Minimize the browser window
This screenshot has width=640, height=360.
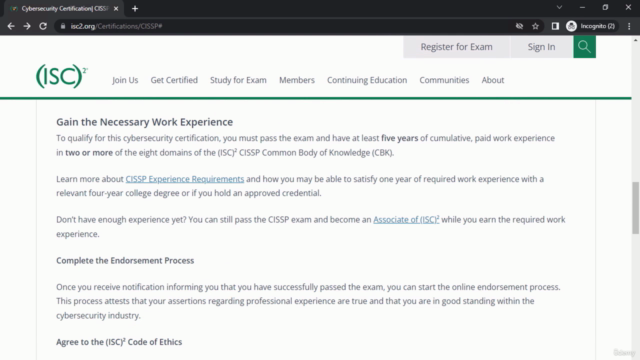(582, 7)
